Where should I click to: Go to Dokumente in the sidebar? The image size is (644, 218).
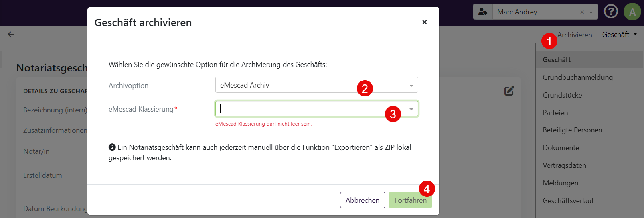[x=561, y=148]
